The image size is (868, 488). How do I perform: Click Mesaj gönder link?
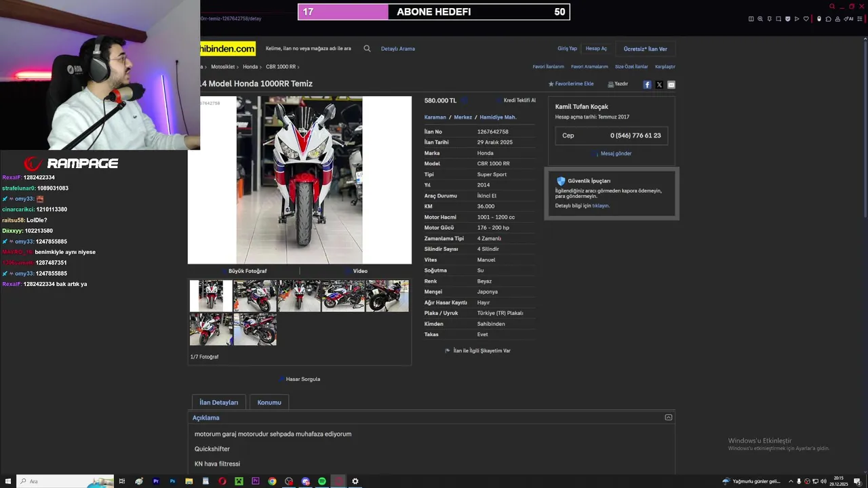[x=616, y=153]
